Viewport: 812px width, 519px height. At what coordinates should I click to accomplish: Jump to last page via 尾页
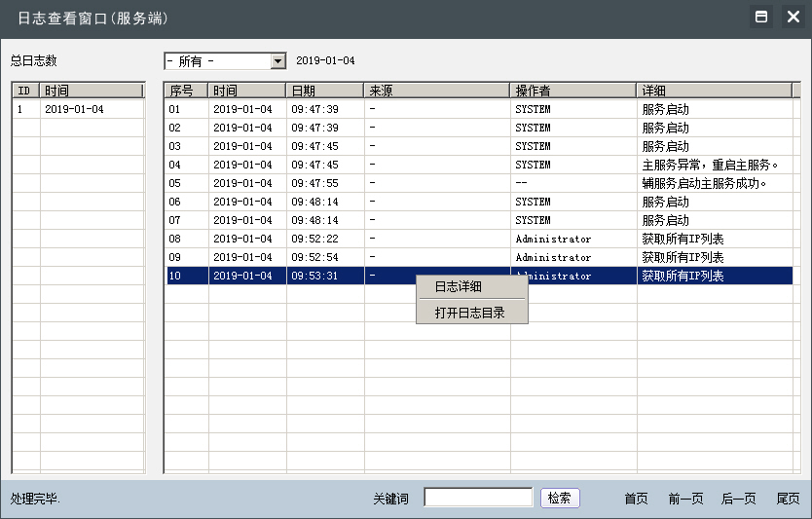tap(788, 499)
